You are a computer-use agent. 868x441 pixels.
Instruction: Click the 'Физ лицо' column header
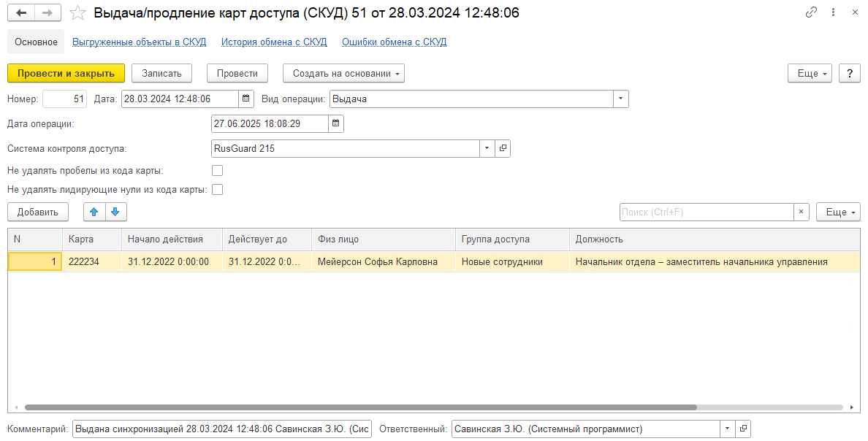pos(384,239)
